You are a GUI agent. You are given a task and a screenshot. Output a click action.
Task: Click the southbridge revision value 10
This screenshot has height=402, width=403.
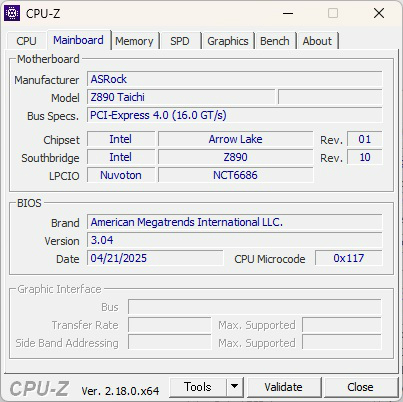point(365,157)
